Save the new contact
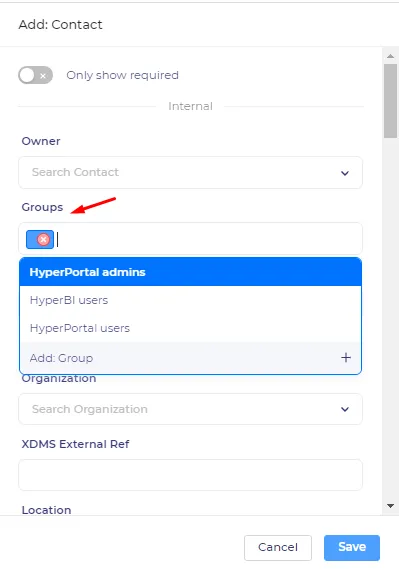The width and height of the screenshot is (399, 578). (352, 548)
